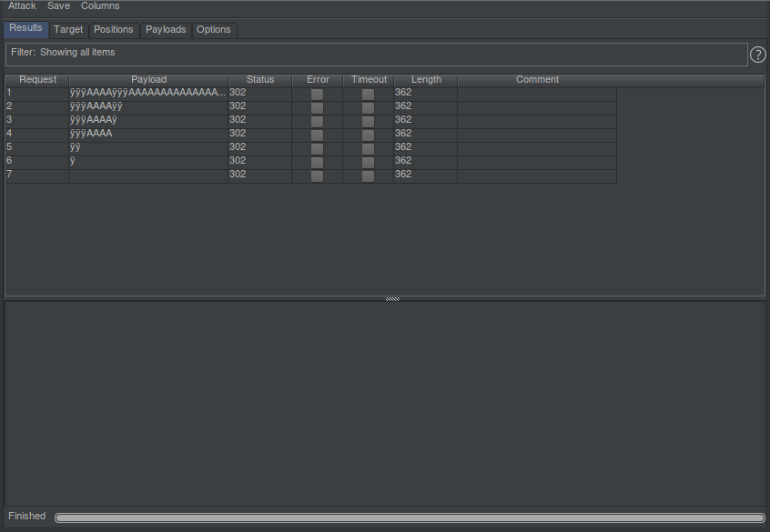Open the Columns menu

[100, 6]
